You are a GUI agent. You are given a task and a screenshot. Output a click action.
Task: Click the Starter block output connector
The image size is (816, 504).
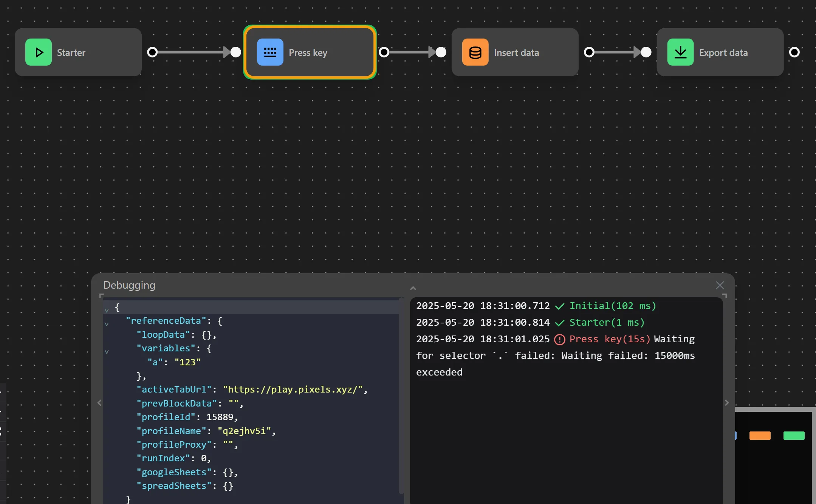click(152, 52)
